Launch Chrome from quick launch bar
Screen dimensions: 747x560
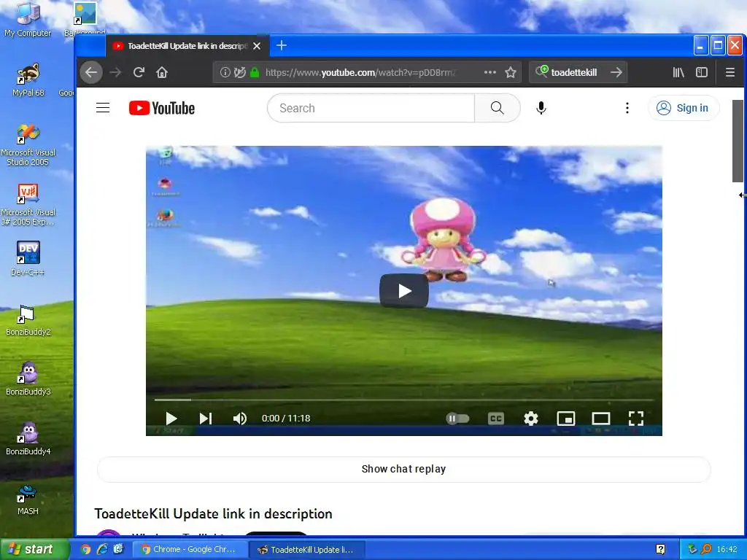click(86, 549)
